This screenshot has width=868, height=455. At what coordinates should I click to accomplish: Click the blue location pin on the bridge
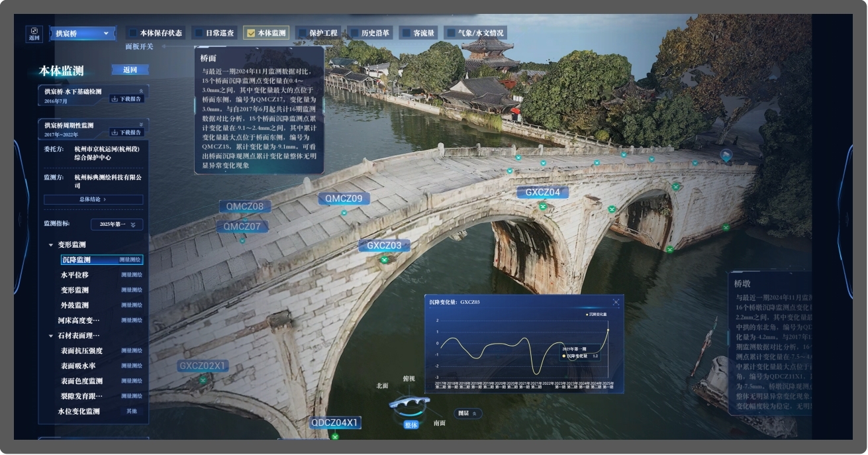coord(726,155)
